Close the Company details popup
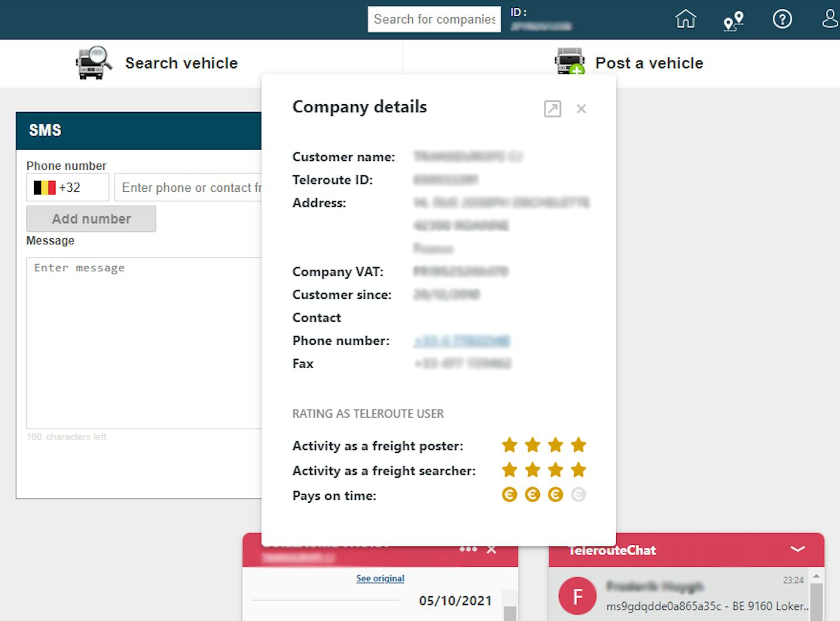Screen dimensions: 840x621 click(x=581, y=109)
